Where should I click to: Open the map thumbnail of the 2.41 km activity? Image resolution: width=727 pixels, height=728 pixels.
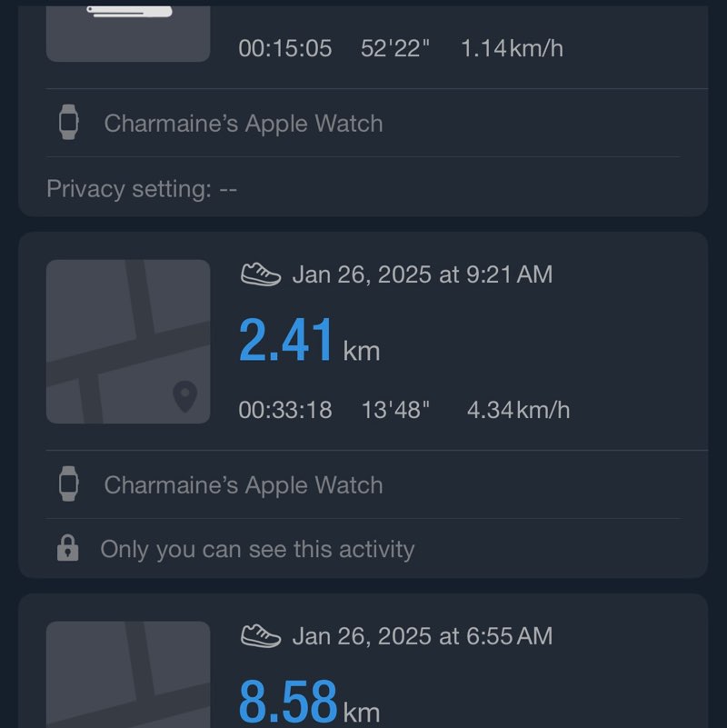pos(127,341)
